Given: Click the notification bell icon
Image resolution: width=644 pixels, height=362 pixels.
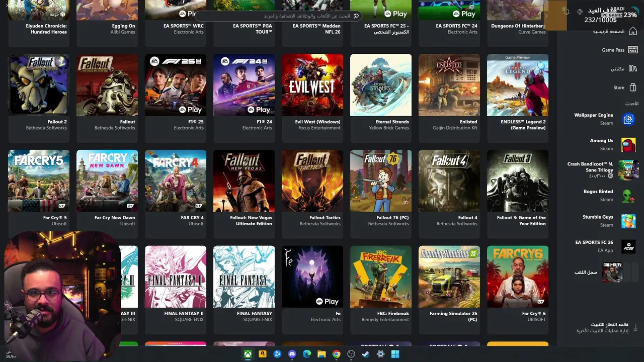Looking at the screenshot, I should pos(567,12).
